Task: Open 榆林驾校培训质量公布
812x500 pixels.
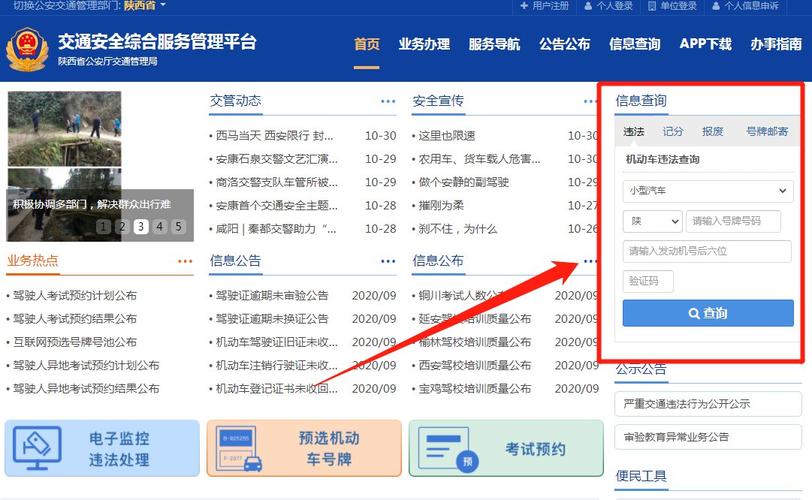Action: pos(474,342)
